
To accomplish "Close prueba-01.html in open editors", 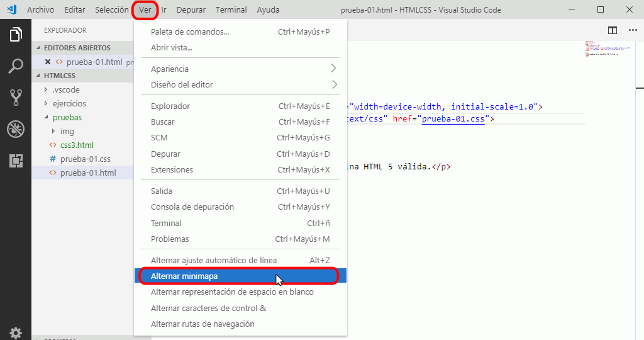I will pos(48,62).
